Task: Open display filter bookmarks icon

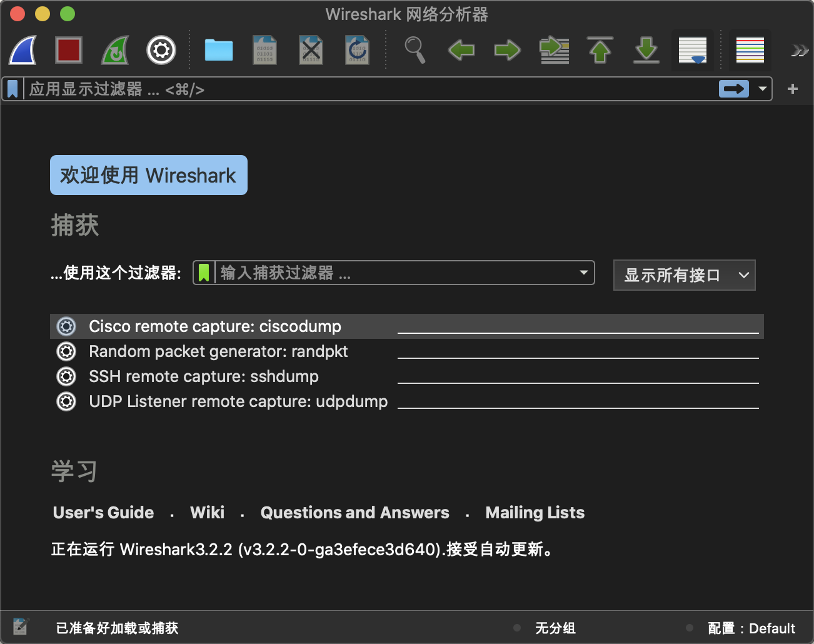Action: (13, 89)
